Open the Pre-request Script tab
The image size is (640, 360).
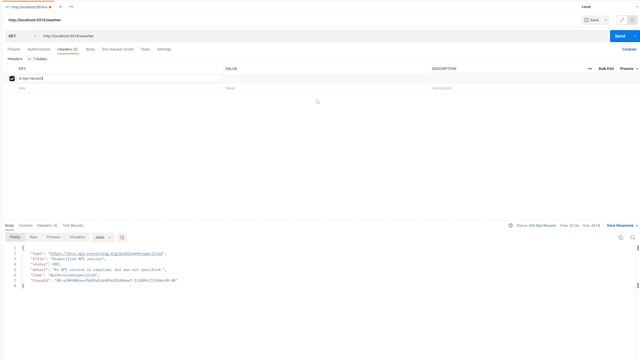(x=118, y=49)
